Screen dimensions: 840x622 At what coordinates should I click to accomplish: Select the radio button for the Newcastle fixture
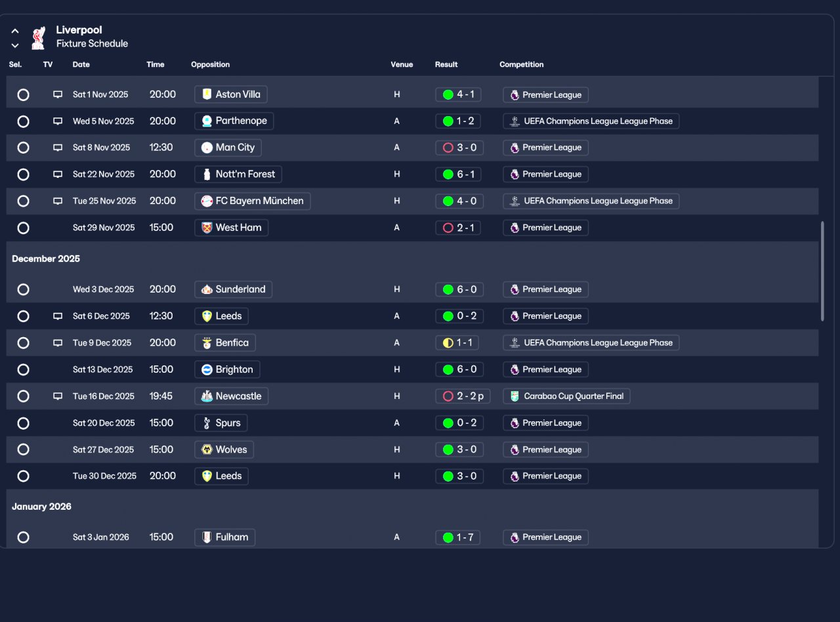(x=23, y=396)
